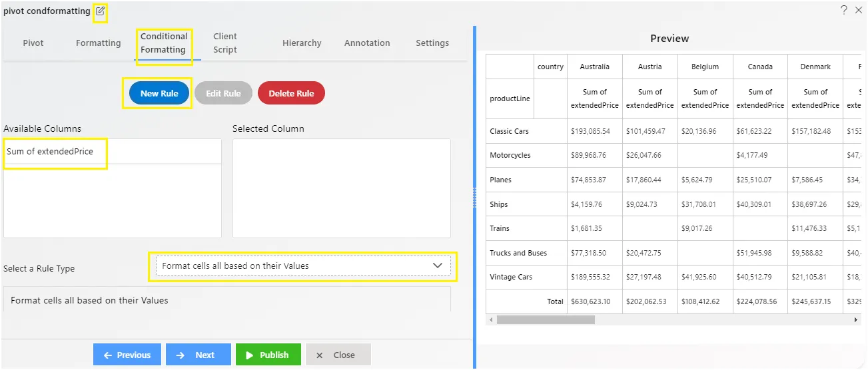
Task: Select the Vintage Cars row label
Action: tap(526, 277)
